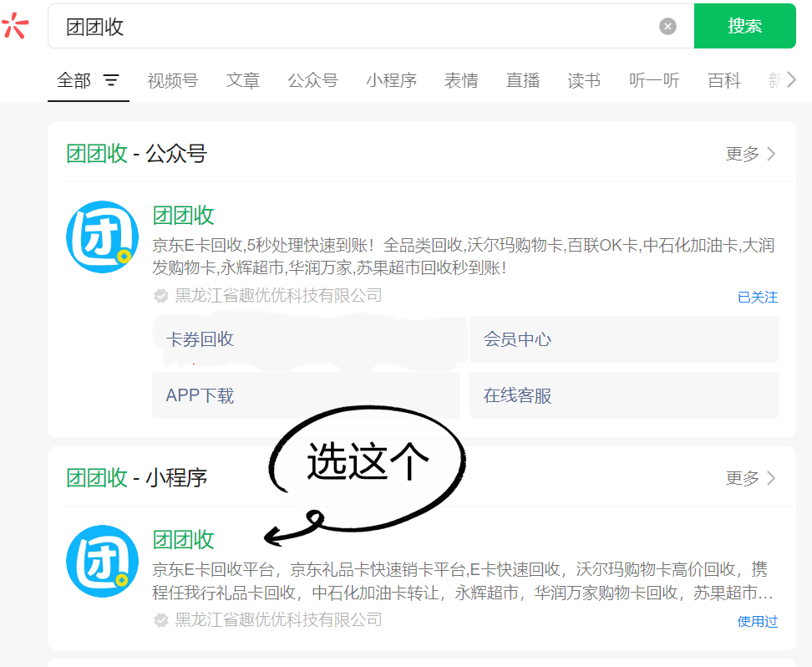Screen dimensions: 812x667
Task: Switch to the 听一听 tab
Action: (653, 80)
